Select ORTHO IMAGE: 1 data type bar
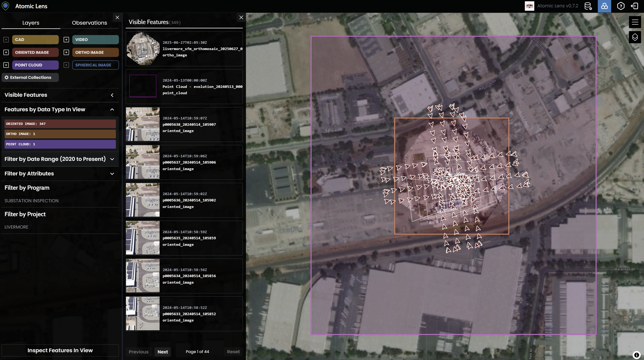644x360 pixels. click(60, 134)
